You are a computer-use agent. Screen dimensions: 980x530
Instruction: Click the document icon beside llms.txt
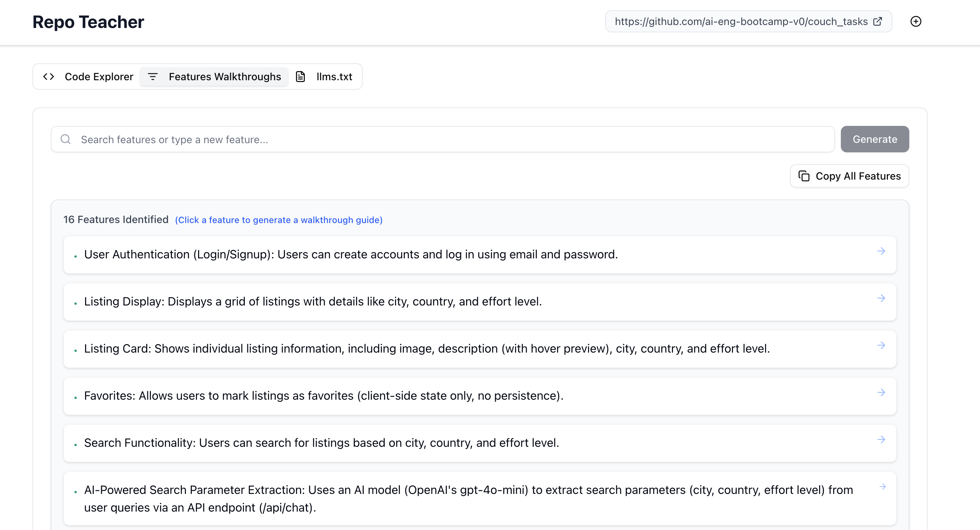pos(300,77)
